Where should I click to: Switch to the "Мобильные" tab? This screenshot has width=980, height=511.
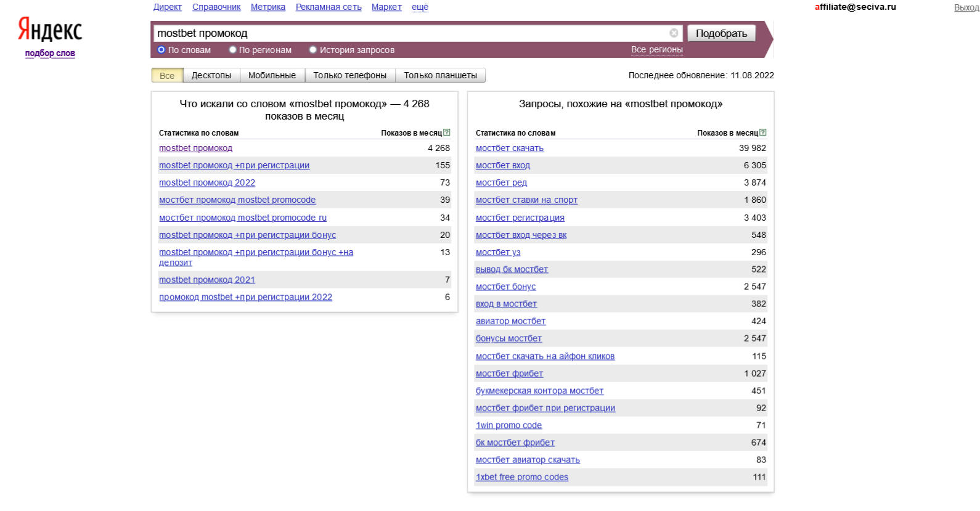272,75
